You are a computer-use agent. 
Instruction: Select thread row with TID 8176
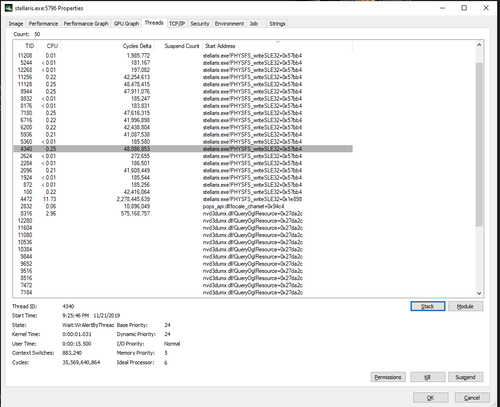pyautogui.click(x=183, y=106)
